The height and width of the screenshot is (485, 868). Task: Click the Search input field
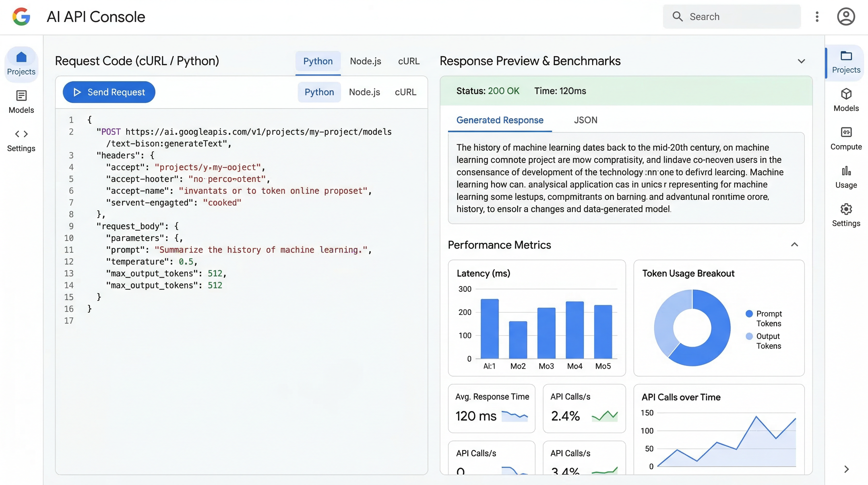[x=731, y=16]
